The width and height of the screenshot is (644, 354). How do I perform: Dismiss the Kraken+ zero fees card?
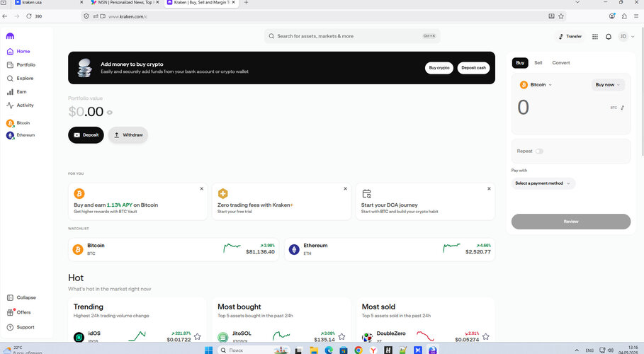tap(346, 189)
